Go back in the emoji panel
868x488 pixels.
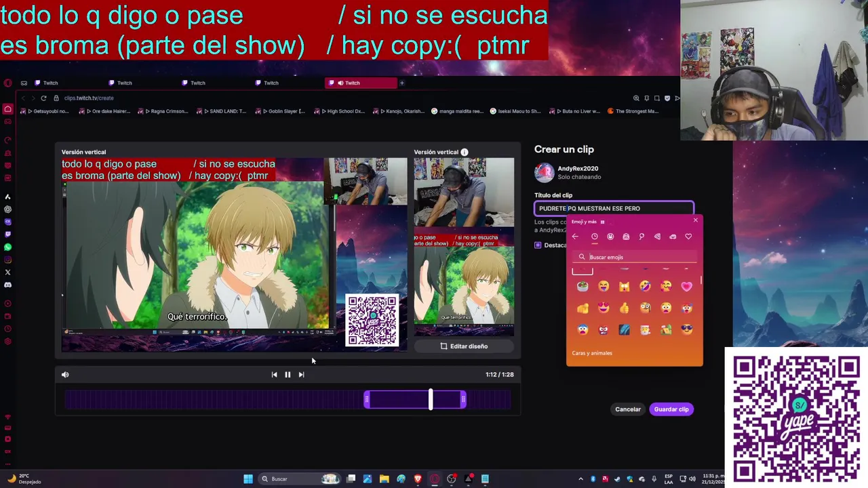coord(575,237)
